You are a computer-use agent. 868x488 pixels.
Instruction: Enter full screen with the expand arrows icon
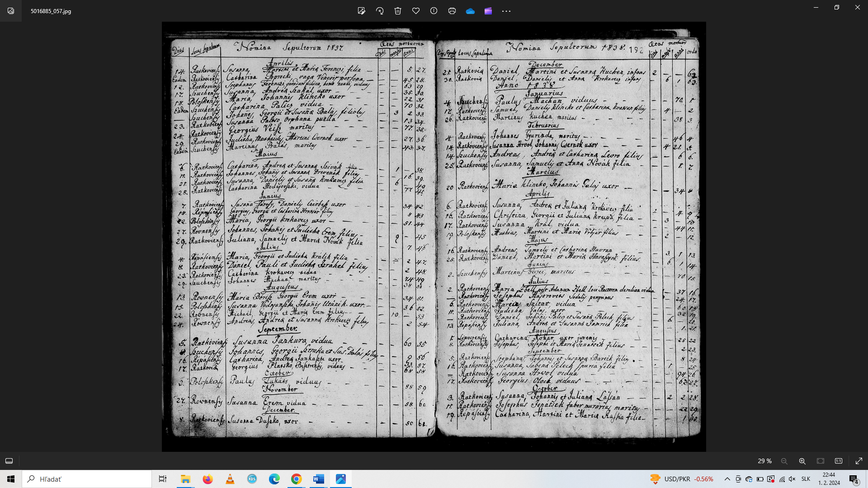point(859,461)
